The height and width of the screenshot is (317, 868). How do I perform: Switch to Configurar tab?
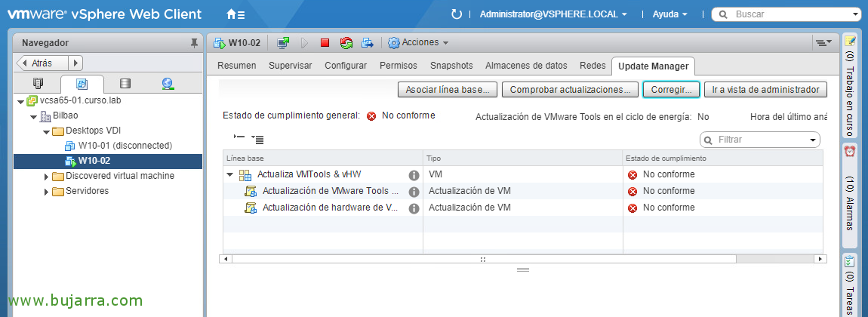point(346,65)
